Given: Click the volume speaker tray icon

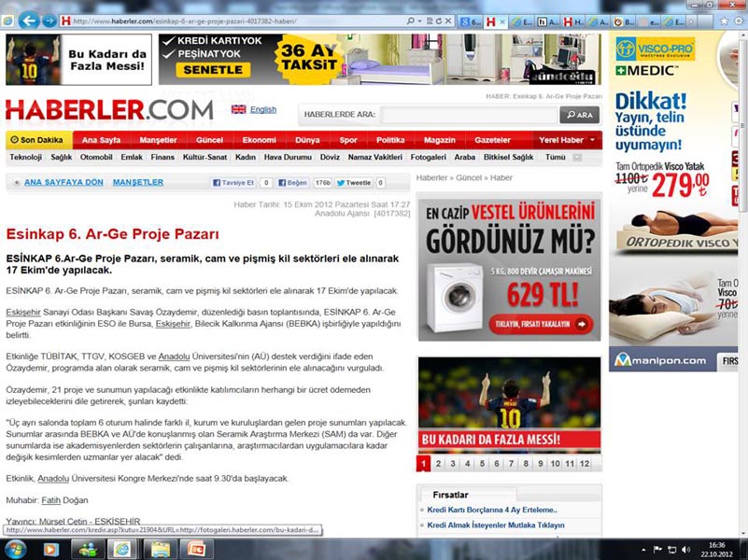Looking at the screenshot, I should pos(686,550).
